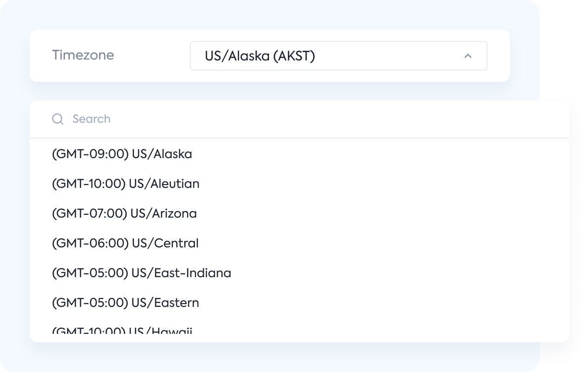
Task: Click the search magnifier icon
Action: 58,119
